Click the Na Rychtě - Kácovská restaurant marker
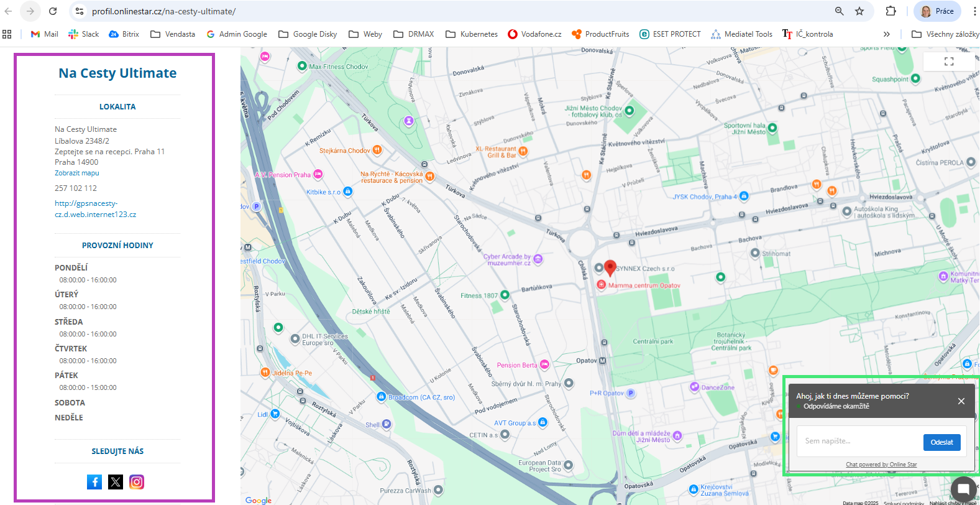980x505 pixels. [x=430, y=177]
